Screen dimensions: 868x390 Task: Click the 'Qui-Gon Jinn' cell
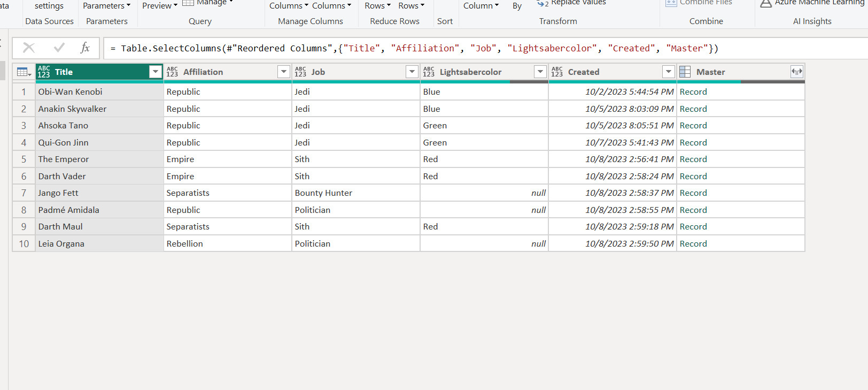click(x=99, y=142)
